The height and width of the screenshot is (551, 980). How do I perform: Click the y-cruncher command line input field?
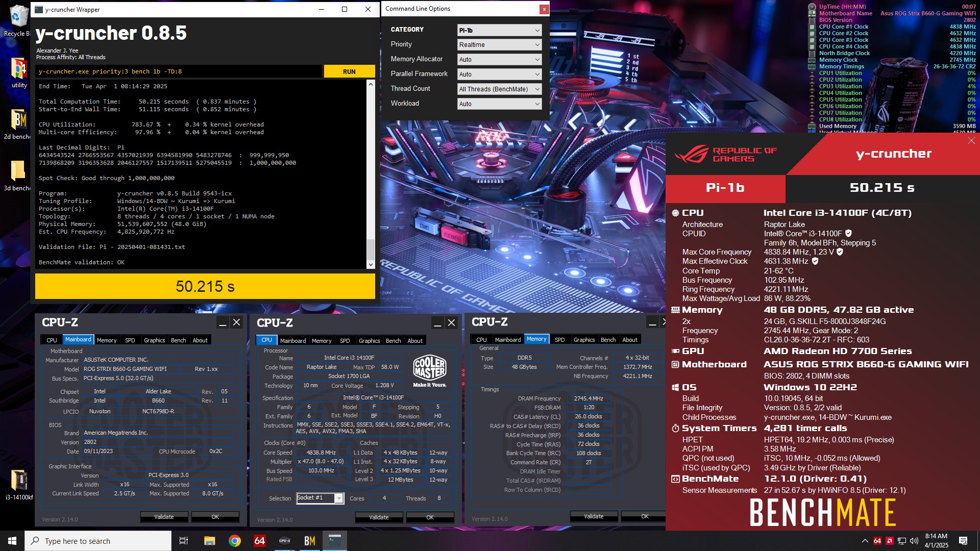(179, 71)
